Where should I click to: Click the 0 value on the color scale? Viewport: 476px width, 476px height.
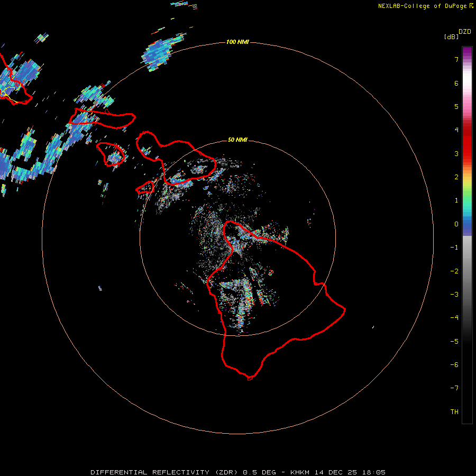click(x=456, y=224)
